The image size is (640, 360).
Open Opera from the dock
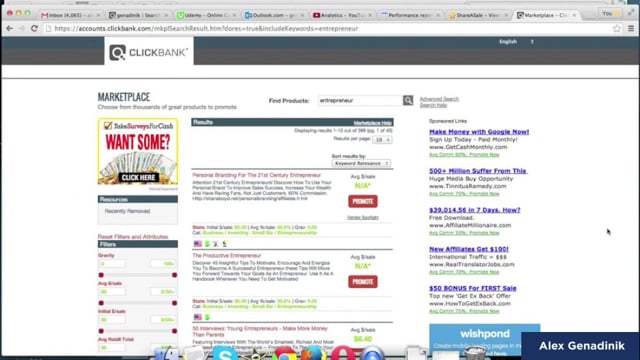[343, 353]
